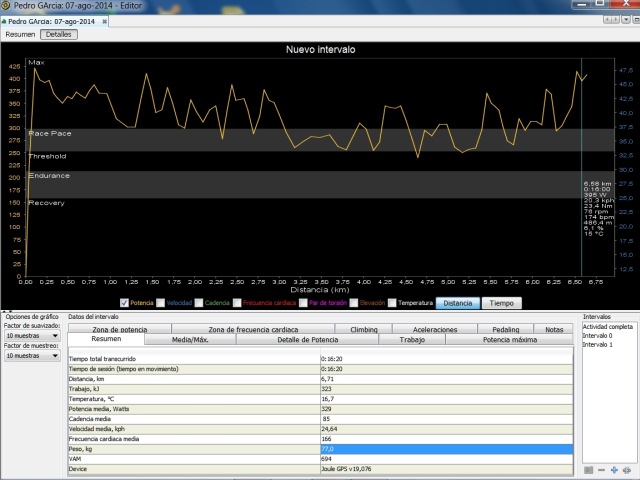
Task: Switch to the Resumen view at top
Action: [20, 34]
